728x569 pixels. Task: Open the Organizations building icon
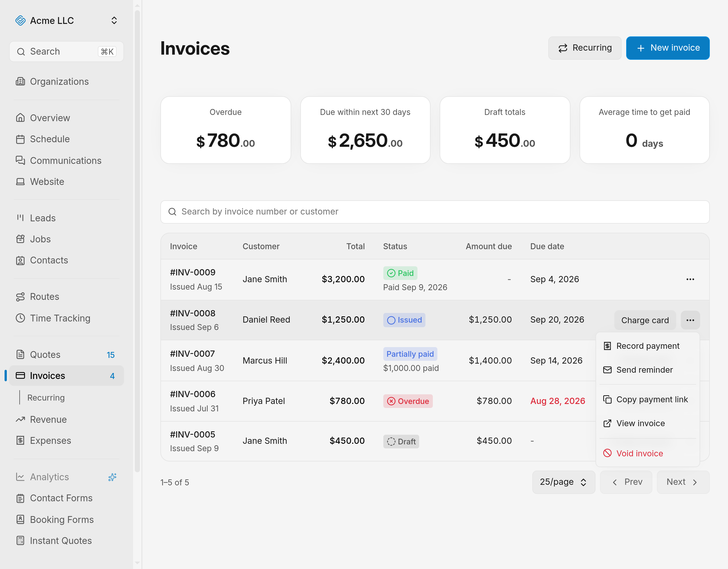click(x=20, y=81)
